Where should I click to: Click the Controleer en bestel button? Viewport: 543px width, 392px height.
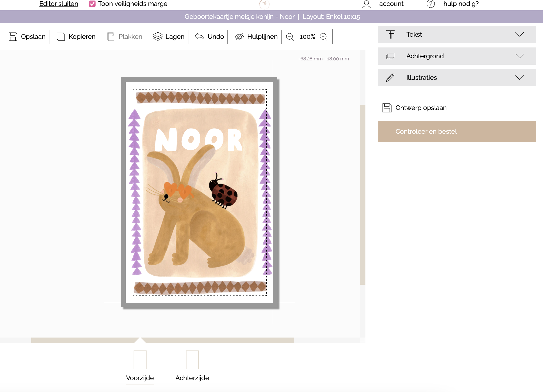[457, 132]
